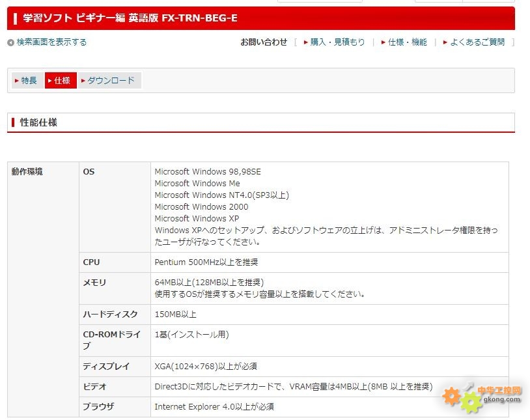530x420 pixels.
Task: Click the value 64MB以上(128MB以上を推奨)
Action: coord(209,283)
